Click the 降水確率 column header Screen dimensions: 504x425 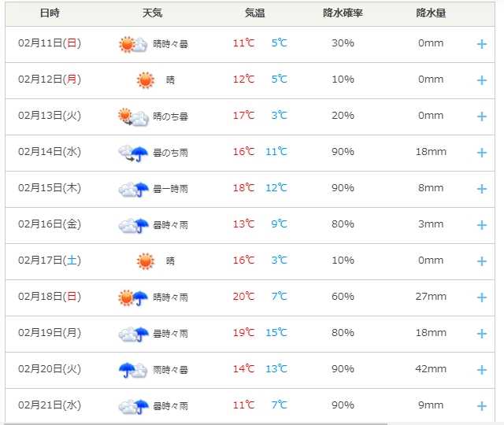tap(343, 13)
